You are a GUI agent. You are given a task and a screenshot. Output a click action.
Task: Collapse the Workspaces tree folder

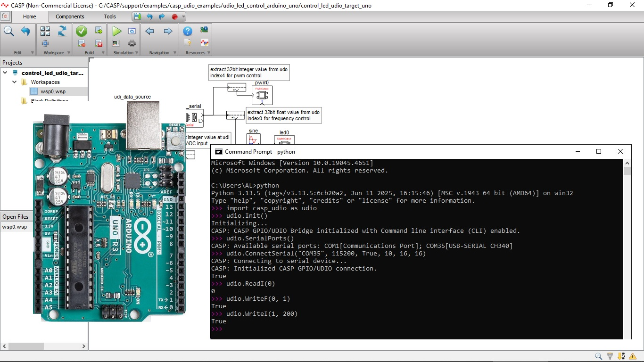(14, 82)
